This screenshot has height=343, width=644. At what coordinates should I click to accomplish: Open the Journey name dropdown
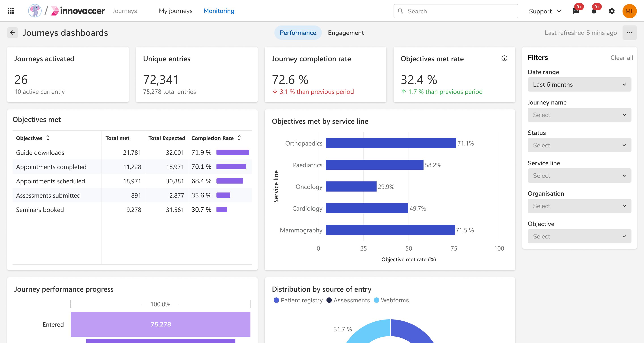point(579,115)
